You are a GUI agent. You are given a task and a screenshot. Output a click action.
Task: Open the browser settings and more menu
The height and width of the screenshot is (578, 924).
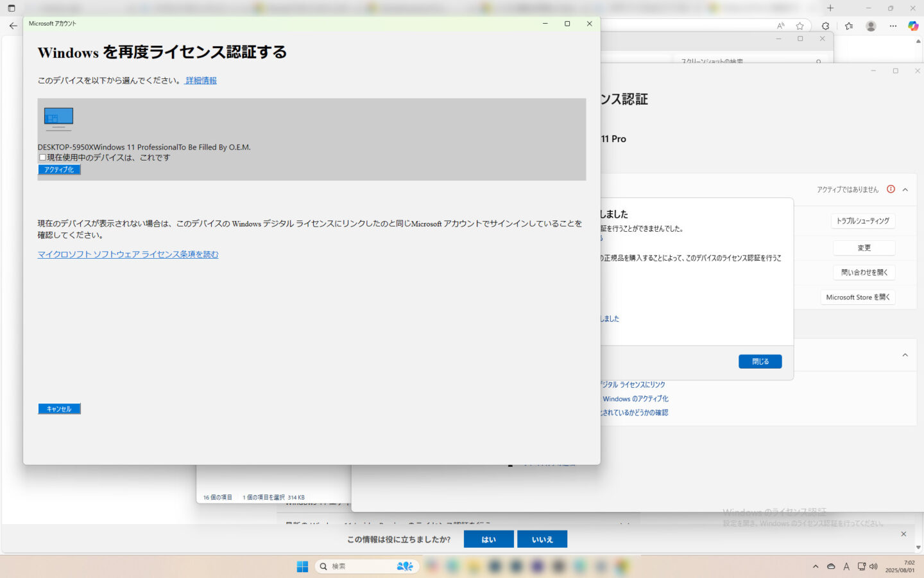[x=893, y=26]
